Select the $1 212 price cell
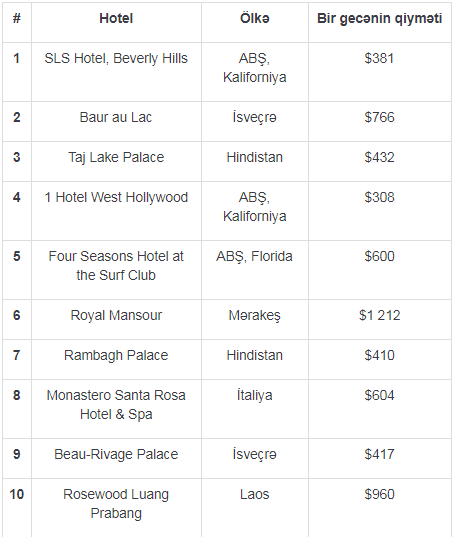This screenshot has height=537, width=452. click(x=379, y=315)
